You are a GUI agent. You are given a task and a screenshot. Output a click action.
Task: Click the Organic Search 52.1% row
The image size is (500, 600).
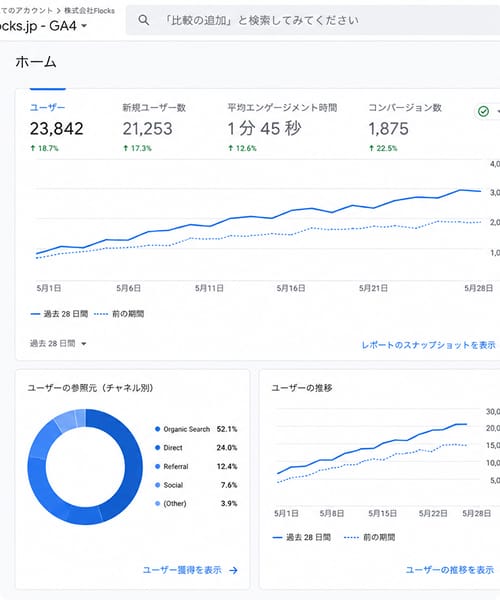click(196, 429)
